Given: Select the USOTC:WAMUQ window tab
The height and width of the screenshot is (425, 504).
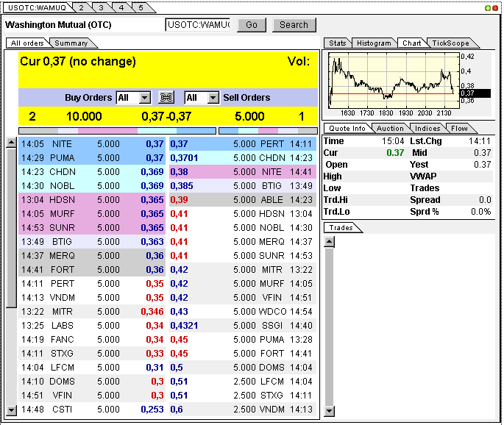Looking at the screenshot, I should coord(37,7).
